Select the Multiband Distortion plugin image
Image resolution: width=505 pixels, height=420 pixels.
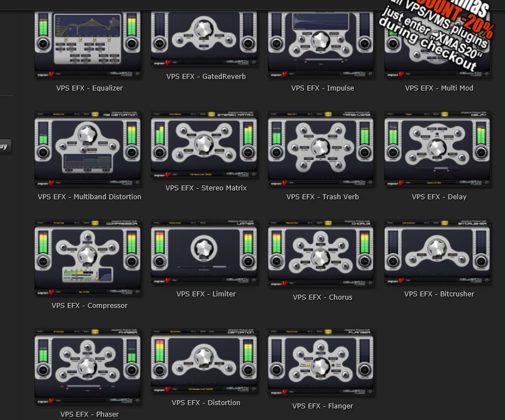click(x=88, y=149)
